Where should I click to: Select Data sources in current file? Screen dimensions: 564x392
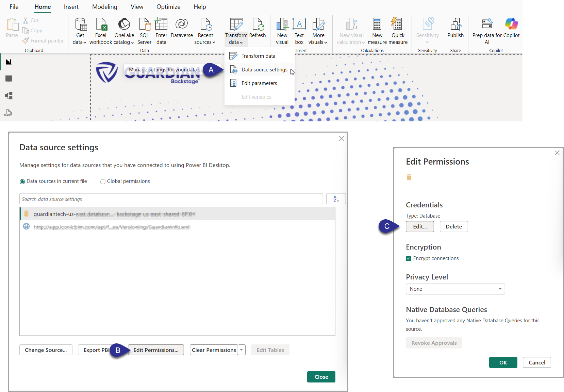(x=22, y=181)
